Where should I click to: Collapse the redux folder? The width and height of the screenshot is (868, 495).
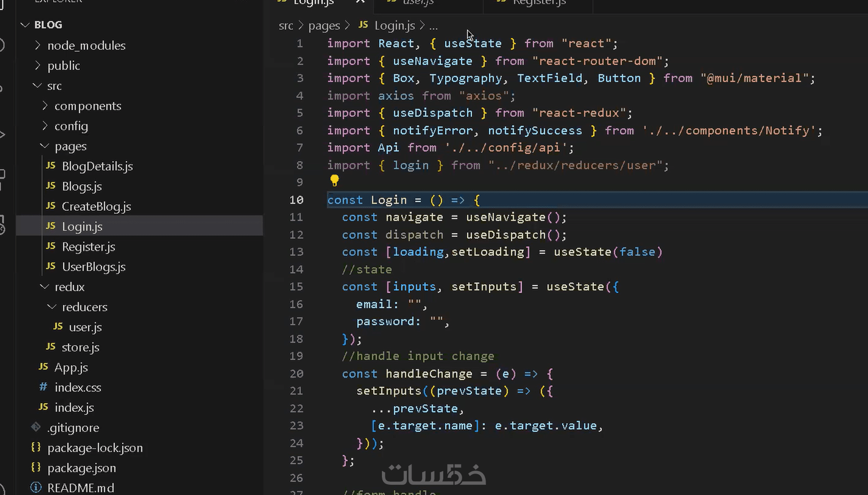point(45,286)
